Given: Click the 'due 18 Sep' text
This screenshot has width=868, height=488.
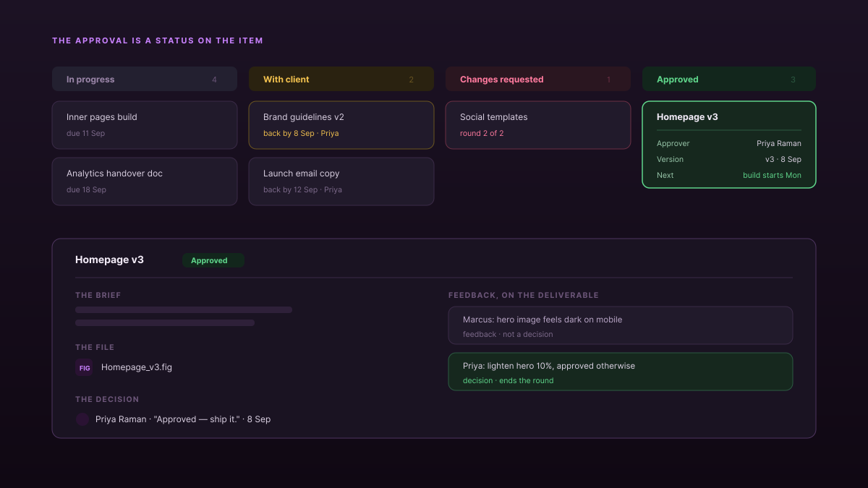Looking at the screenshot, I should click(x=86, y=189).
